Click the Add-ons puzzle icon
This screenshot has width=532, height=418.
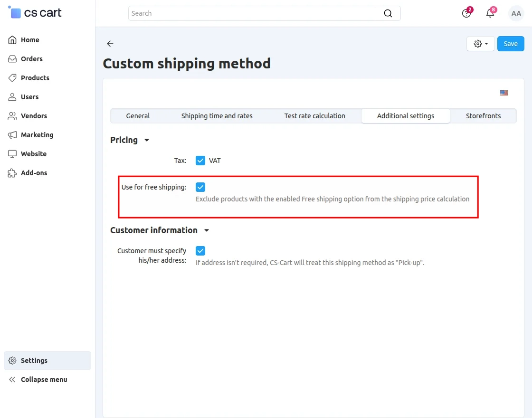click(x=12, y=173)
